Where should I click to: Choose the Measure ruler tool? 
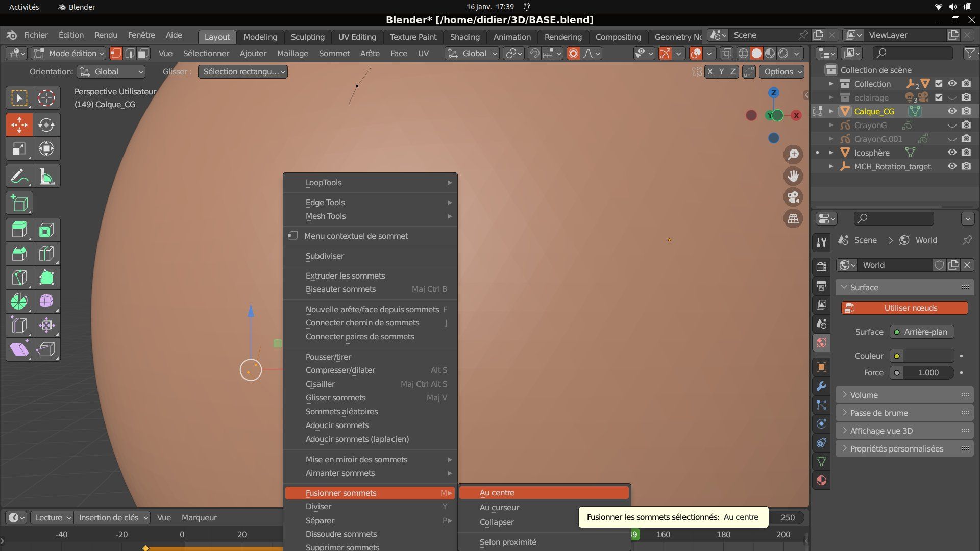tap(46, 177)
